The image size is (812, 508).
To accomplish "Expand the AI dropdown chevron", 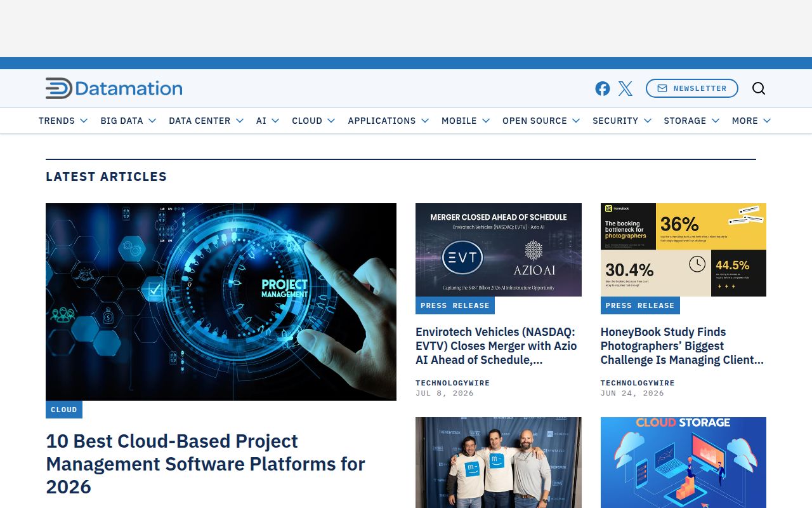I will pyautogui.click(x=275, y=121).
